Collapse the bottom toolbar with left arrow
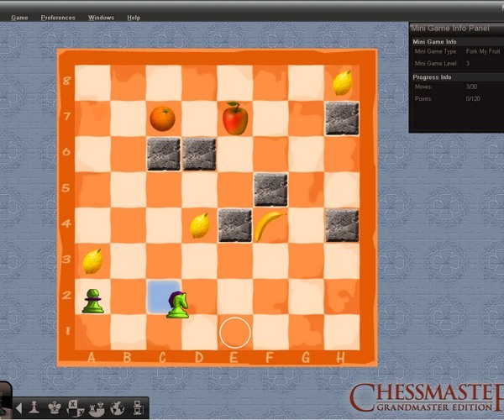The width and height of the screenshot is (504, 420). (18, 408)
